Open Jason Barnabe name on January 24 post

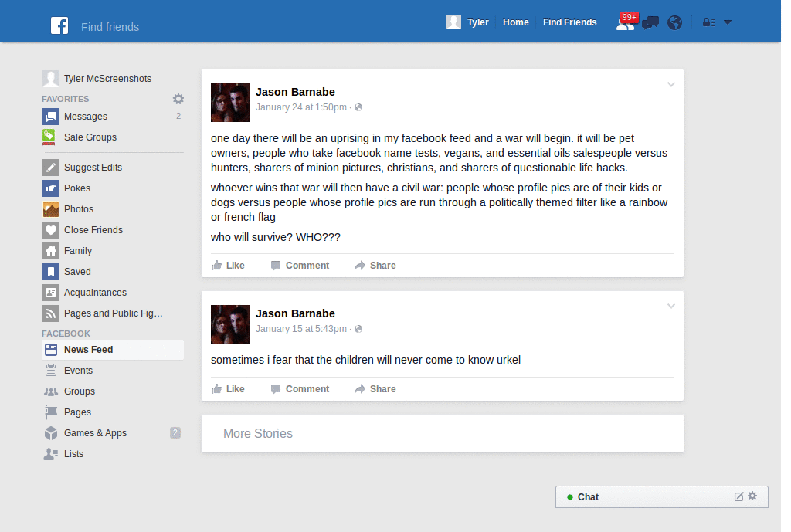click(295, 92)
